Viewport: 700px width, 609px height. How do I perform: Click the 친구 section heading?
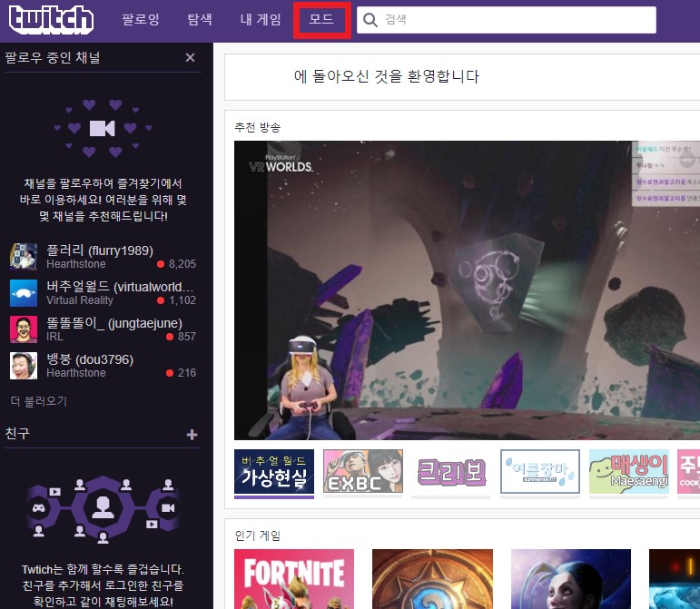coord(17,433)
